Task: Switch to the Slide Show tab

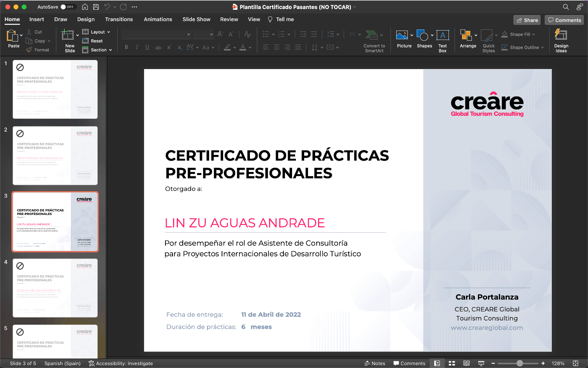Action: click(x=196, y=19)
